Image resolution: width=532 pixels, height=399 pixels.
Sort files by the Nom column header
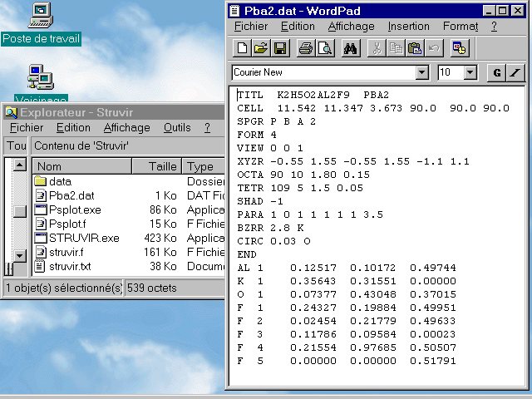click(x=81, y=166)
